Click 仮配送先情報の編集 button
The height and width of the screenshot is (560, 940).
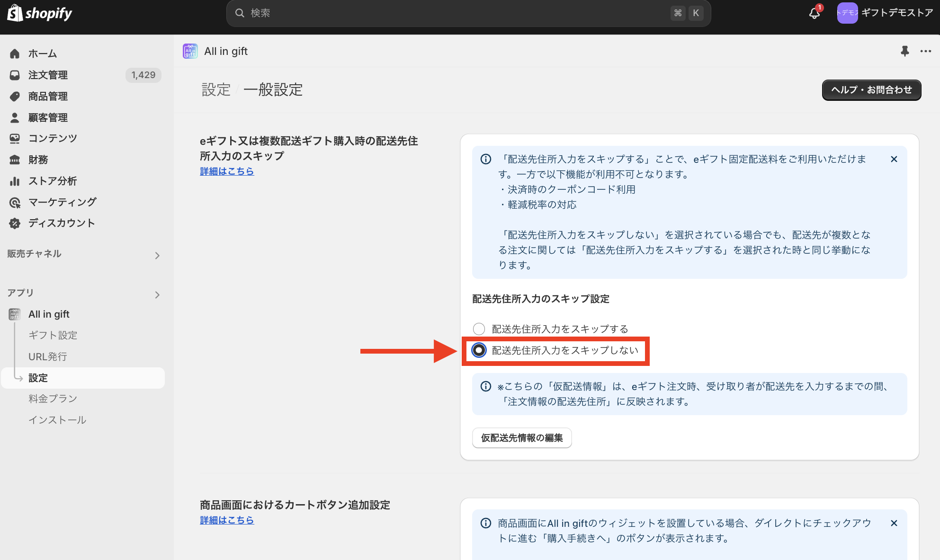[522, 438]
